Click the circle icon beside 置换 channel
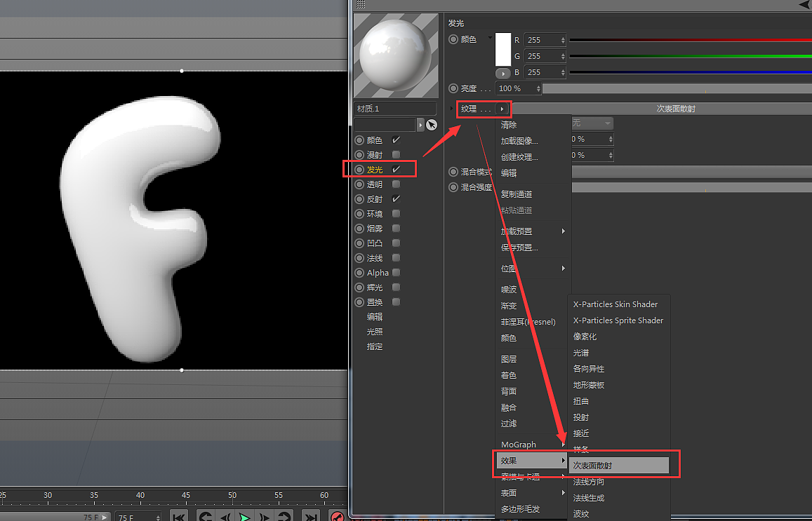 [359, 302]
